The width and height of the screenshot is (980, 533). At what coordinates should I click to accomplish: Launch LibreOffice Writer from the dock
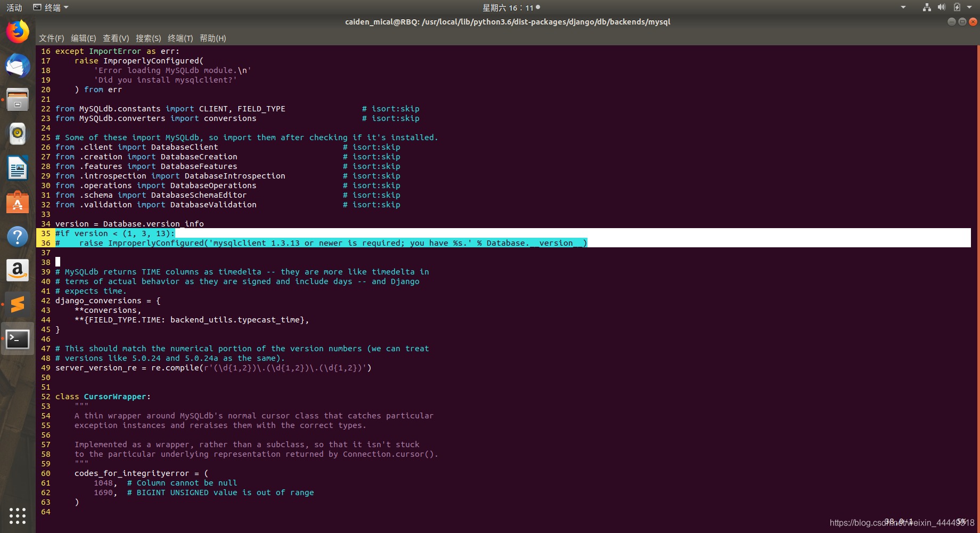pyautogui.click(x=18, y=168)
